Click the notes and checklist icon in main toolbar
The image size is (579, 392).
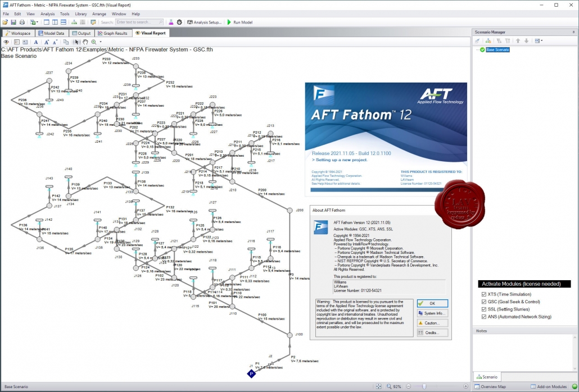(93, 22)
